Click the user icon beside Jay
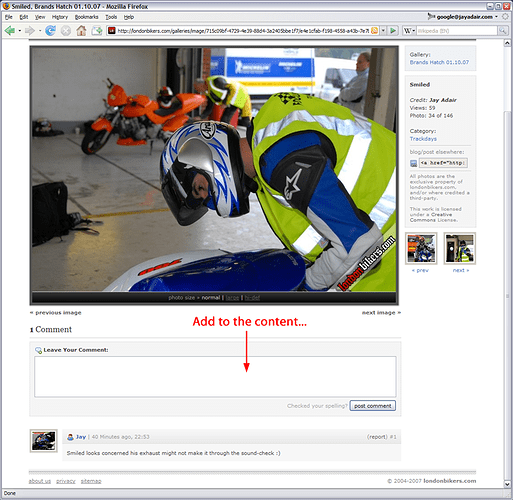The width and height of the screenshot is (513, 500). [70, 437]
